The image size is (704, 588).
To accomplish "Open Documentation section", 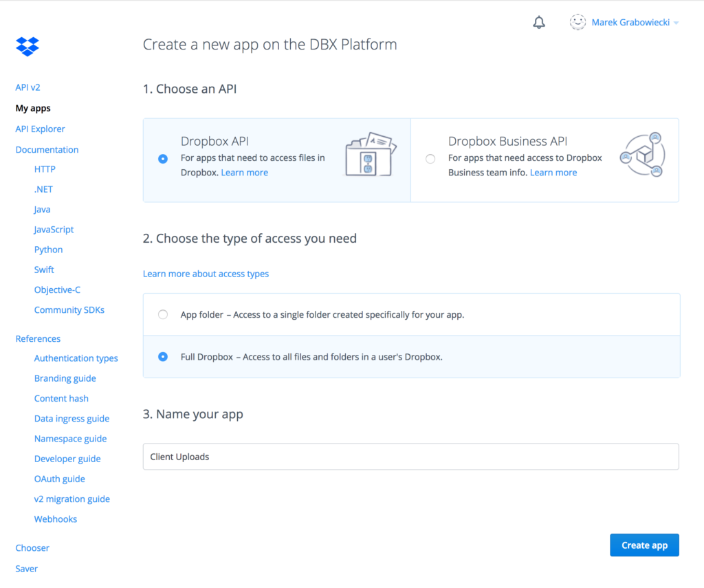I will [47, 150].
